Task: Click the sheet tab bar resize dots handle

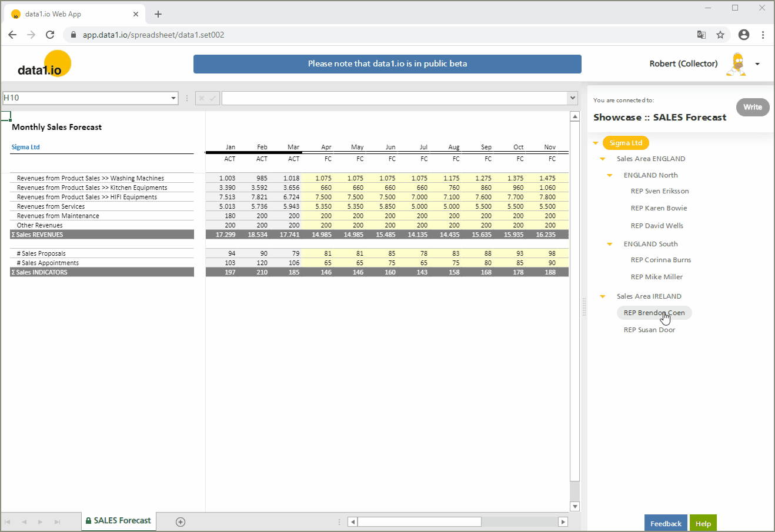Action: (339, 521)
